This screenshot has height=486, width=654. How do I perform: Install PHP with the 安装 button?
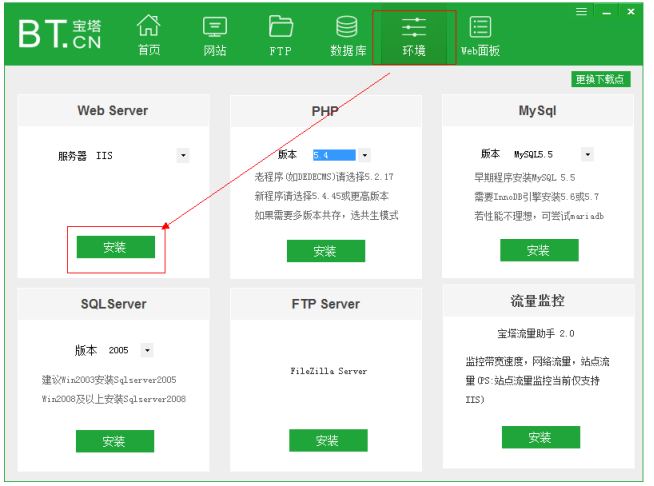tap(326, 251)
